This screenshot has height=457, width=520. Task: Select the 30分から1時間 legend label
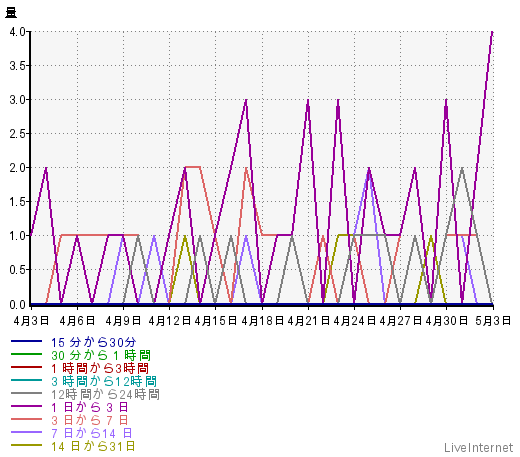coord(101,355)
